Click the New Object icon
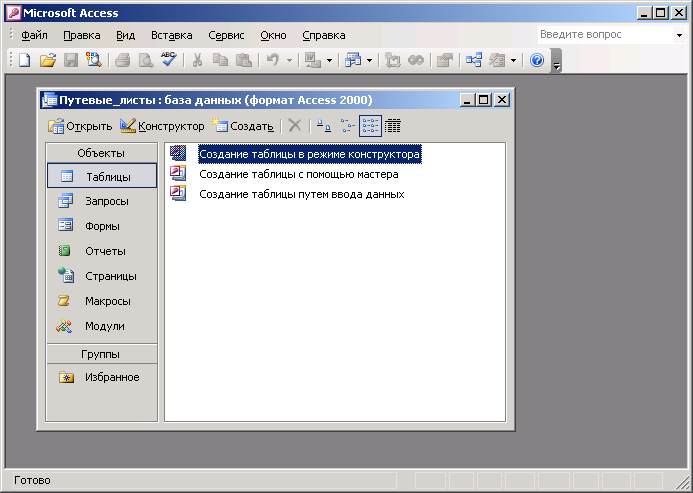 tap(497, 60)
